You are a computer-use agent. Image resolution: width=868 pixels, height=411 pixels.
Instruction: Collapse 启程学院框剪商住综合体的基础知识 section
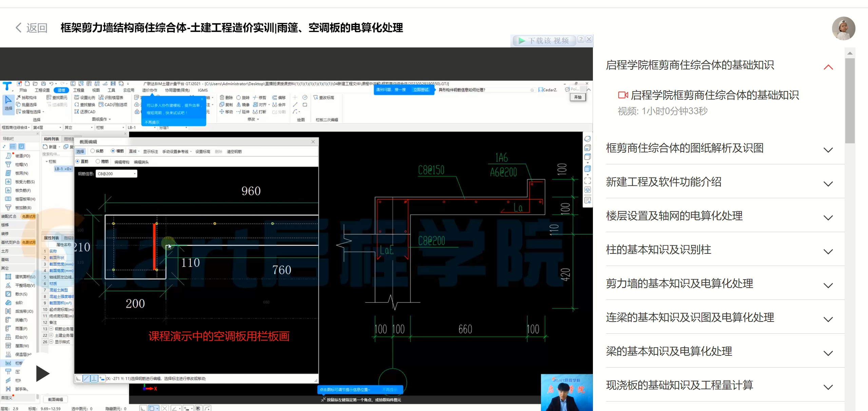click(x=828, y=67)
